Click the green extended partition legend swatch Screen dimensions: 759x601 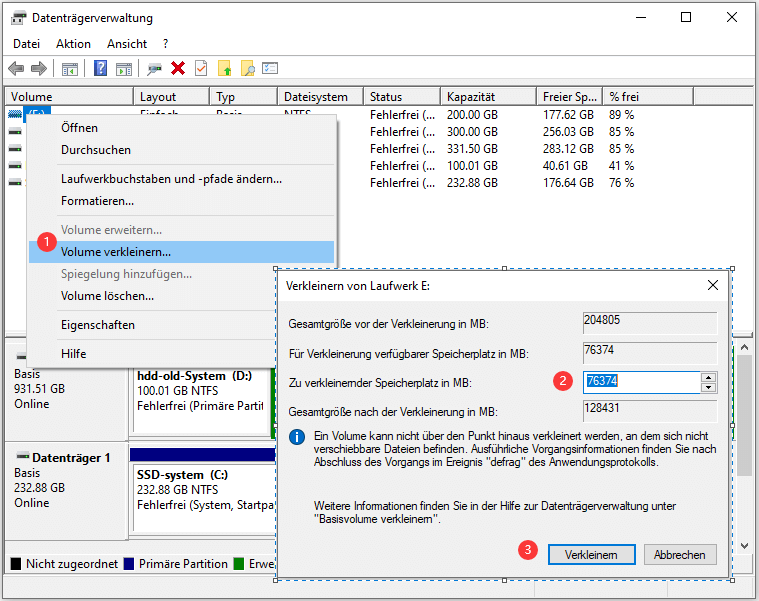coord(239,564)
